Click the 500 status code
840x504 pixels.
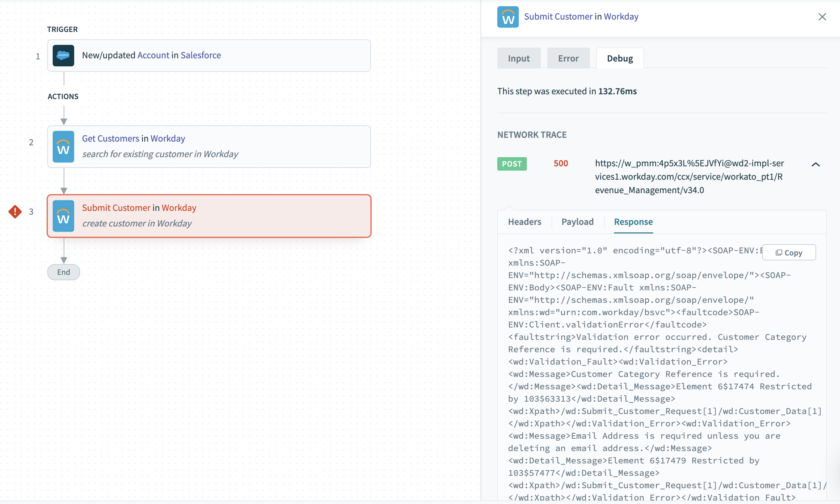[x=561, y=163]
